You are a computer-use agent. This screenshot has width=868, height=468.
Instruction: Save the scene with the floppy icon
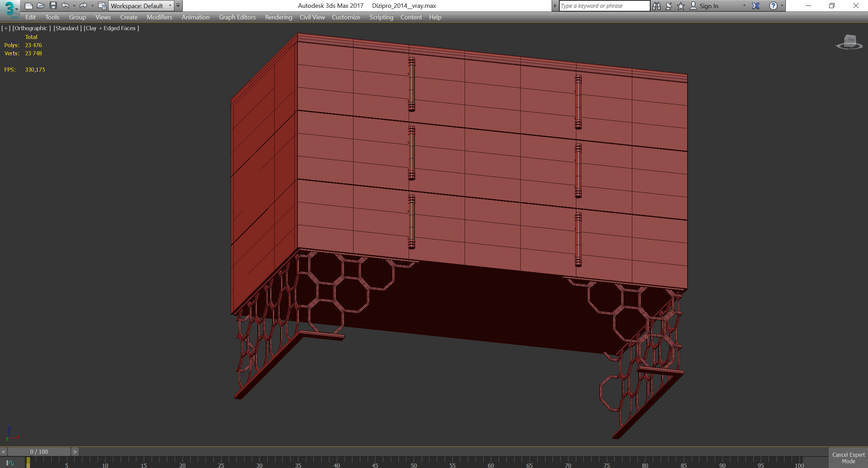[53, 5]
